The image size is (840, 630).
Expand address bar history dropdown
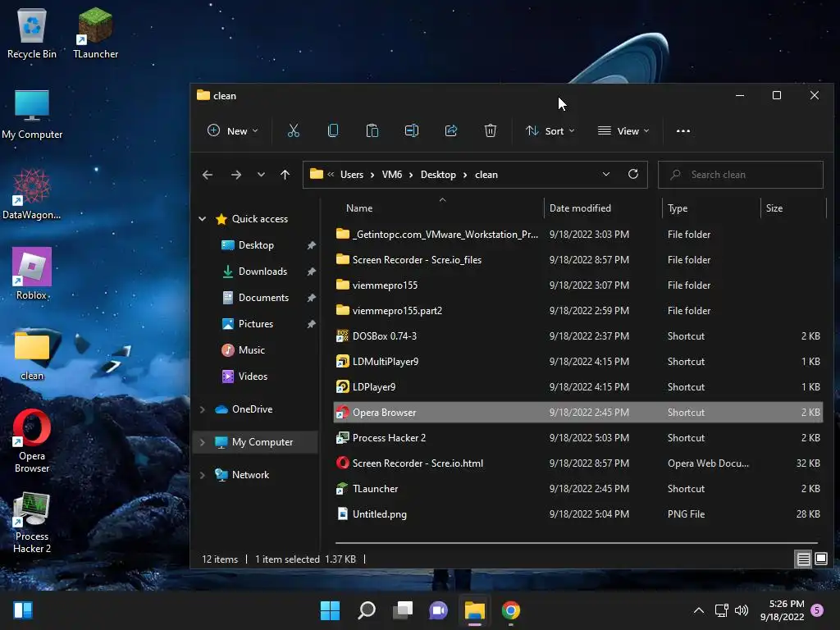click(606, 174)
